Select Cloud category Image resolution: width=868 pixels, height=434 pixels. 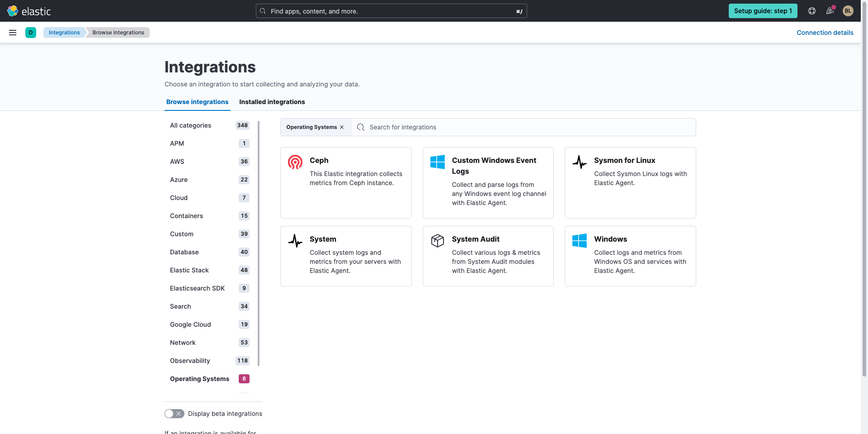tap(210, 198)
